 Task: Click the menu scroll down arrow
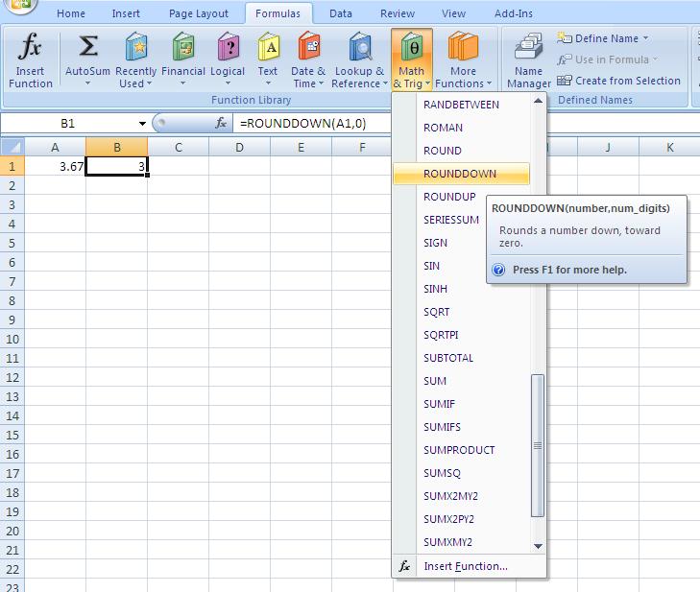[538, 546]
